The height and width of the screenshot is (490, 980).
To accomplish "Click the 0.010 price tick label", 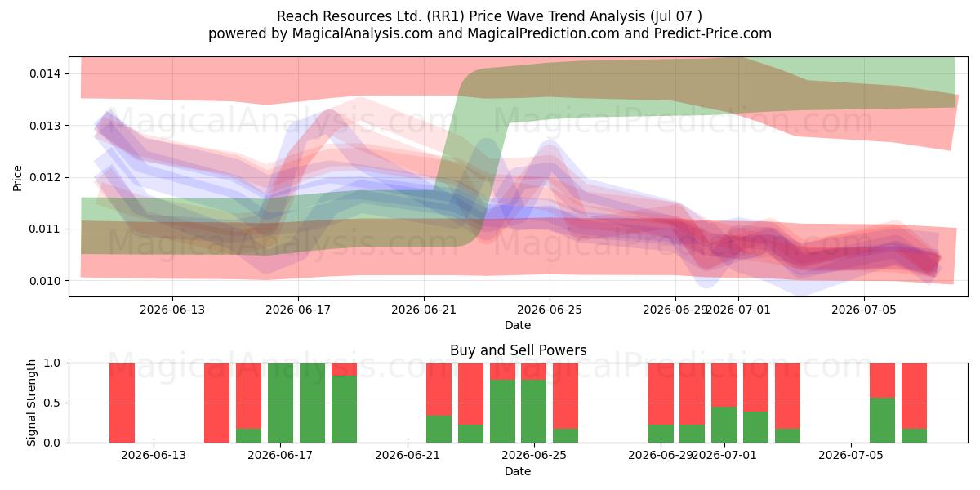I will (46, 281).
